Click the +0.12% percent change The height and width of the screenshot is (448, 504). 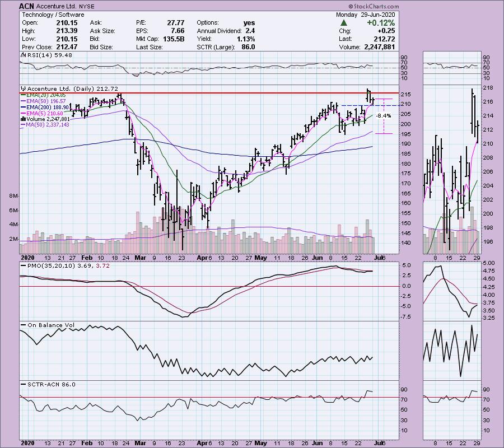click(x=381, y=23)
